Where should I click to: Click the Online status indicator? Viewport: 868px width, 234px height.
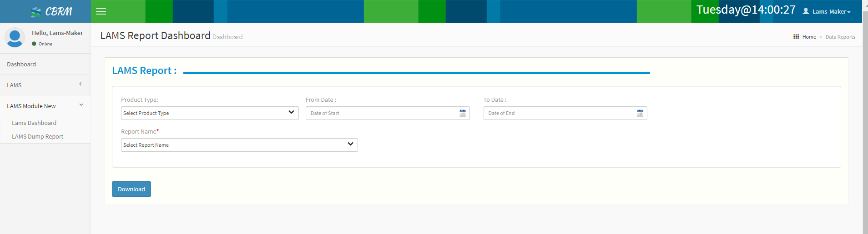point(42,44)
